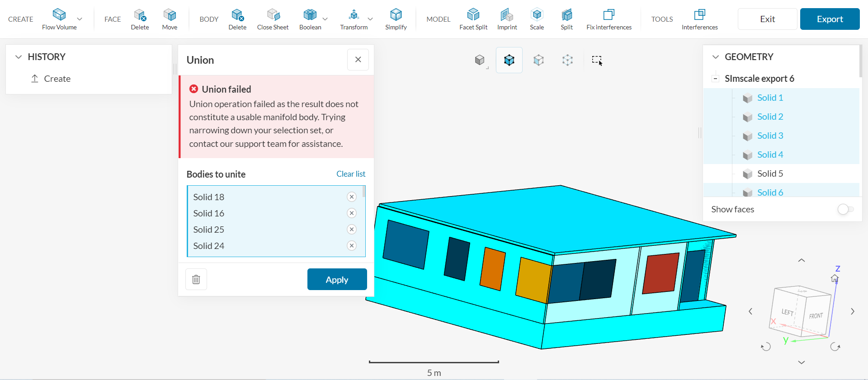Select the Face Delete tool

tap(140, 19)
